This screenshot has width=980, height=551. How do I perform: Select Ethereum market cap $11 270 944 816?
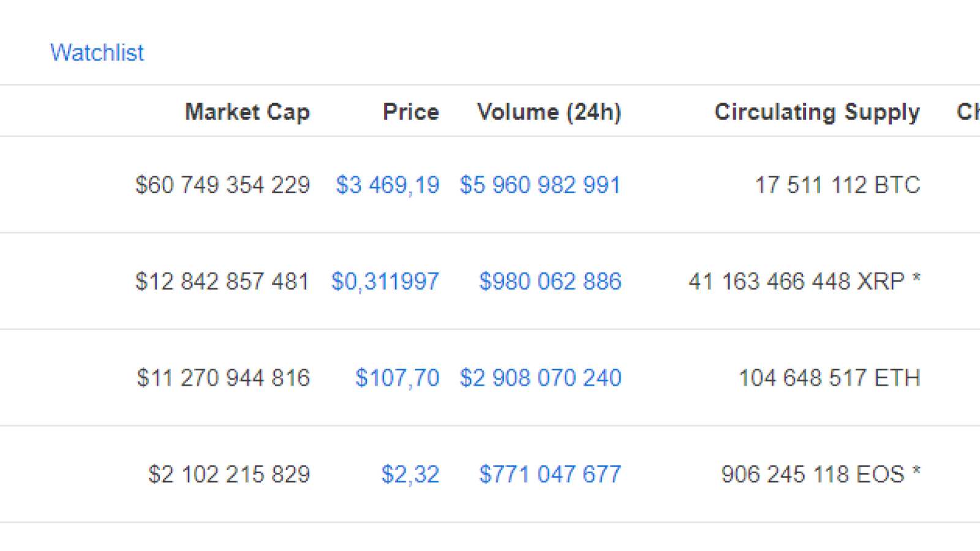coord(224,378)
